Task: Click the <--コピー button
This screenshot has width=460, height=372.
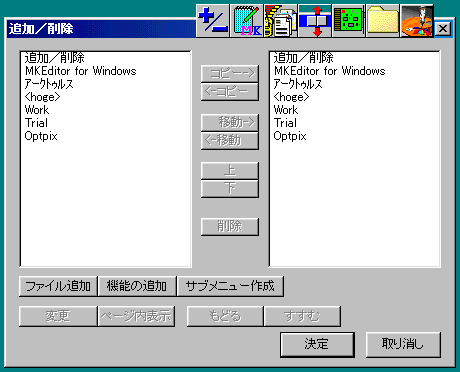Action: point(230,92)
